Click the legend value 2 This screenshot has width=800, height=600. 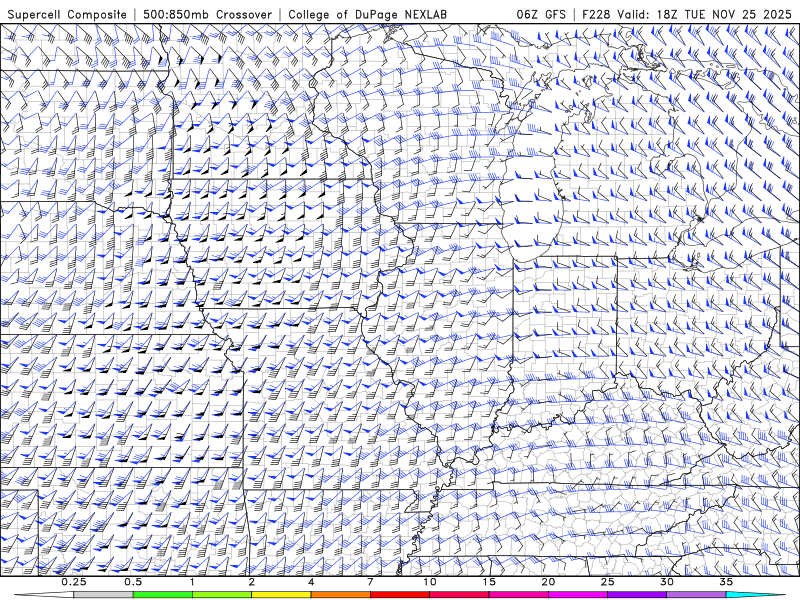pyautogui.click(x=252, y=582)
